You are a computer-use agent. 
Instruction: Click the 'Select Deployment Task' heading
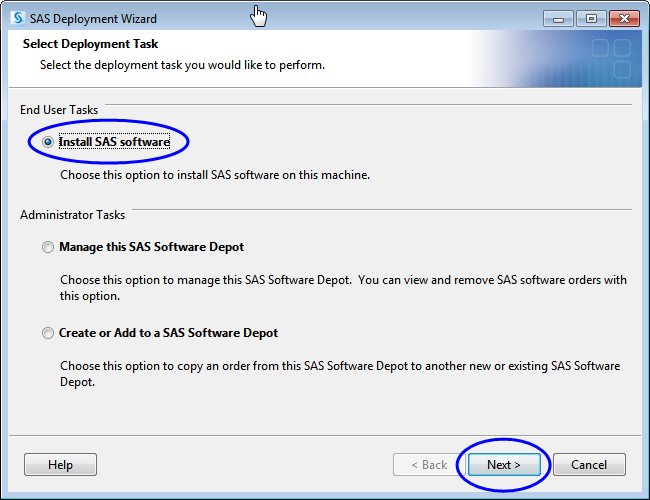click(90, 44)
